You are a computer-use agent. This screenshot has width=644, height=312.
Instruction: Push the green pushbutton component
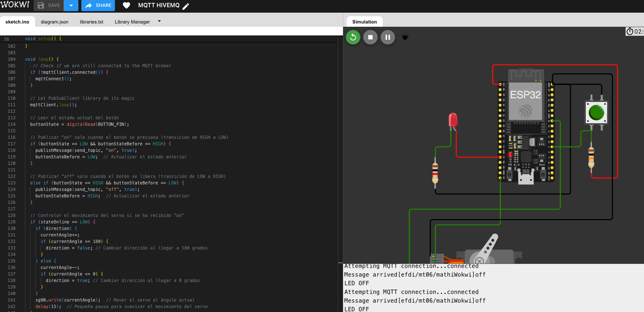[x=596, y=112]
